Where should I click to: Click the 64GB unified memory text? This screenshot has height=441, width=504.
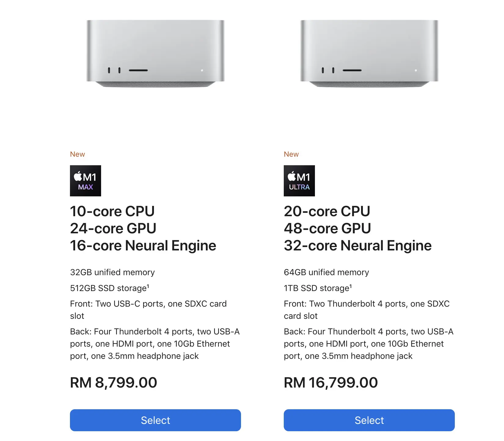[327, 272]
